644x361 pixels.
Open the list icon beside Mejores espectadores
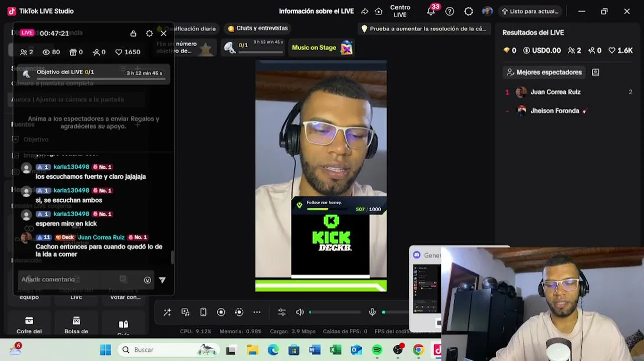pyautogui.click(x=595, y=72)
